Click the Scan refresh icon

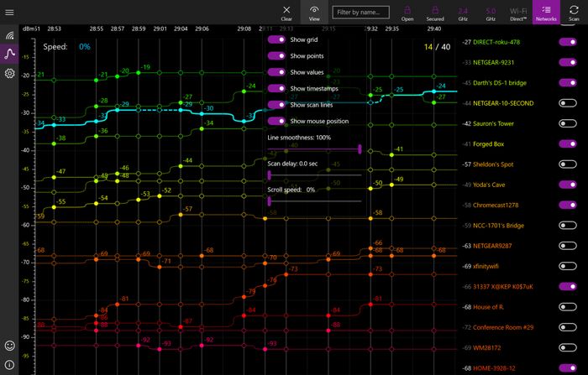(574, 12)
